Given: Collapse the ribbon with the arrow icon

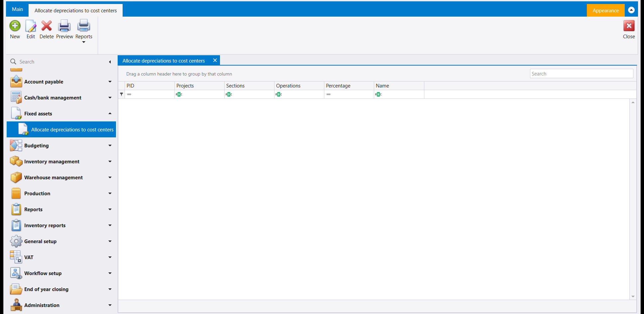Looking at the screenshot, I should (x=631, y=10).
